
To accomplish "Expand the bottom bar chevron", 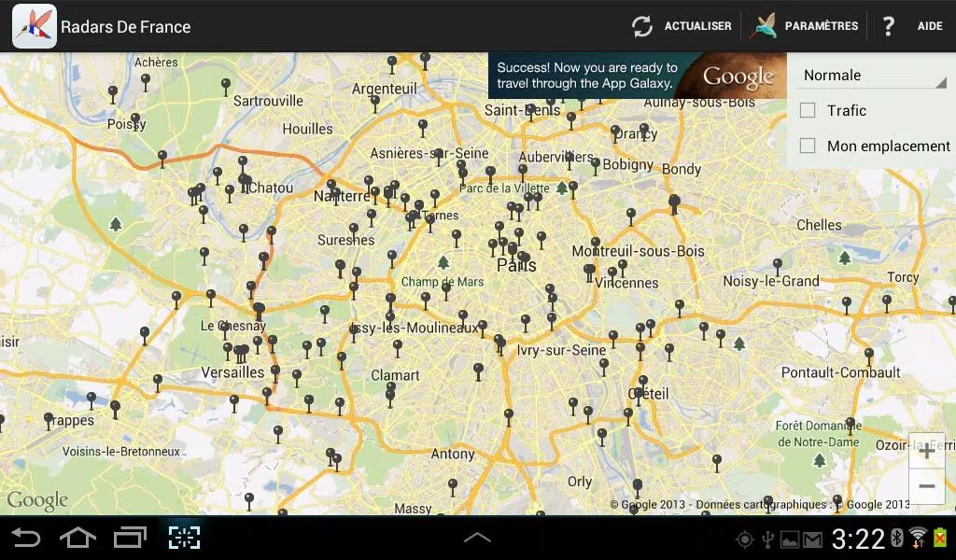I will tap(477, 538).
